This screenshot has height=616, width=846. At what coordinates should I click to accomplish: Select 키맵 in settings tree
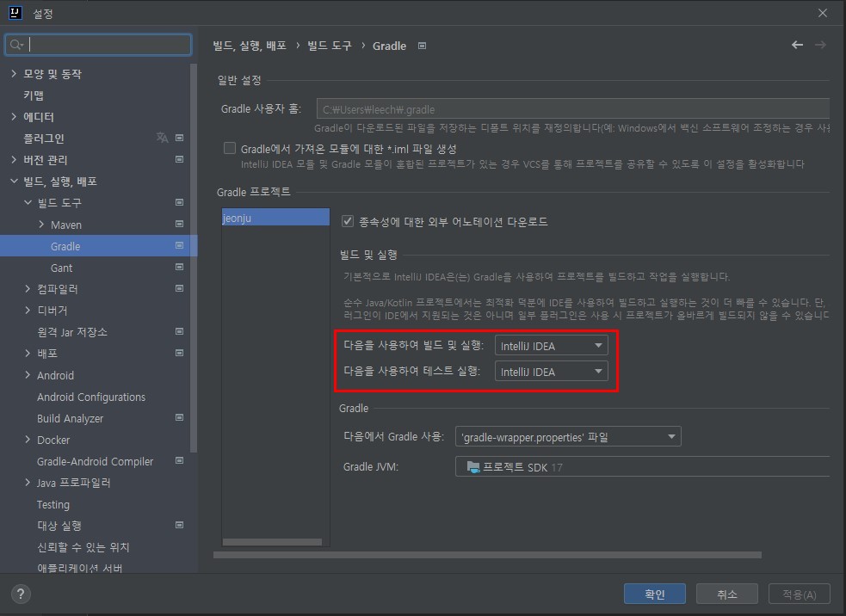pyautogui.click(x=34, y=95)
